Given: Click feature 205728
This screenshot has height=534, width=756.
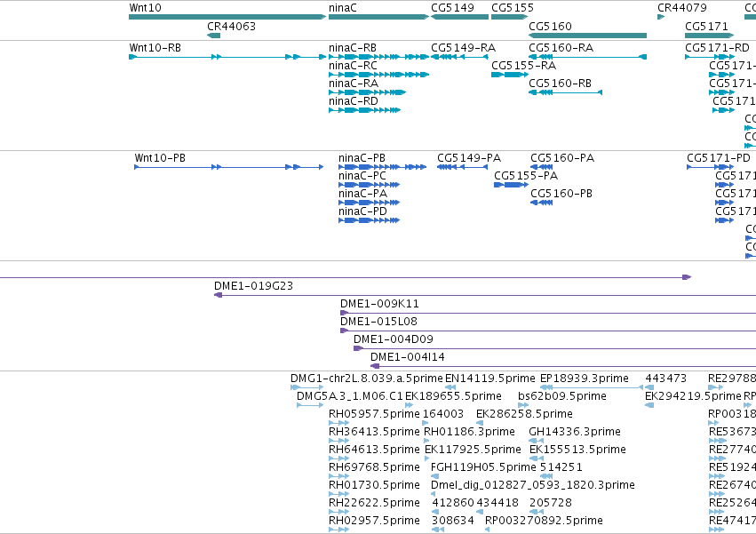Looking at the screenshot, I should 537,513.
